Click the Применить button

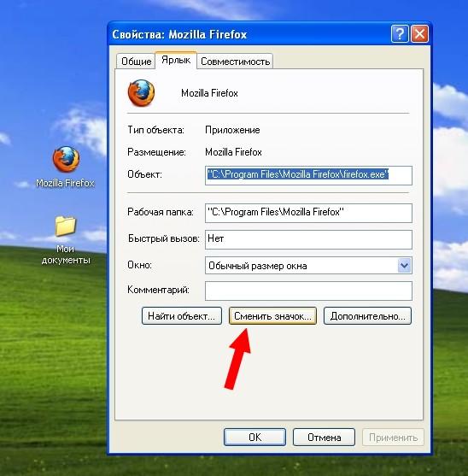393,438
